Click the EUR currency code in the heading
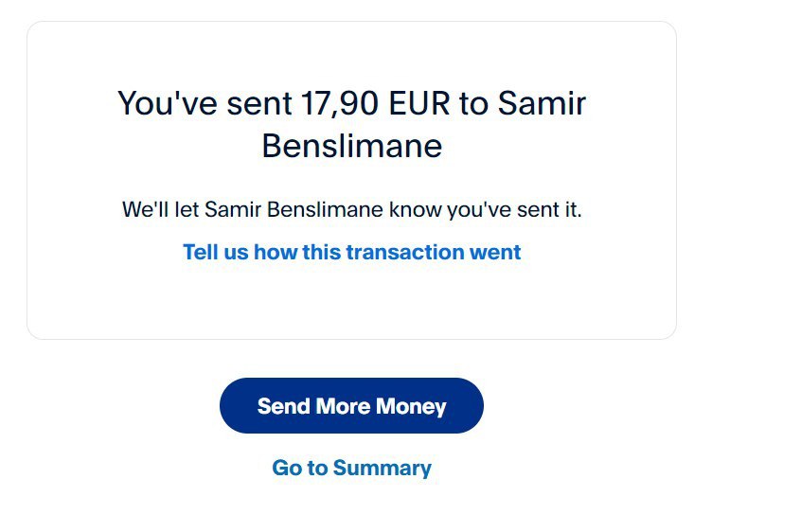801x532 pixels. (418, 104)
